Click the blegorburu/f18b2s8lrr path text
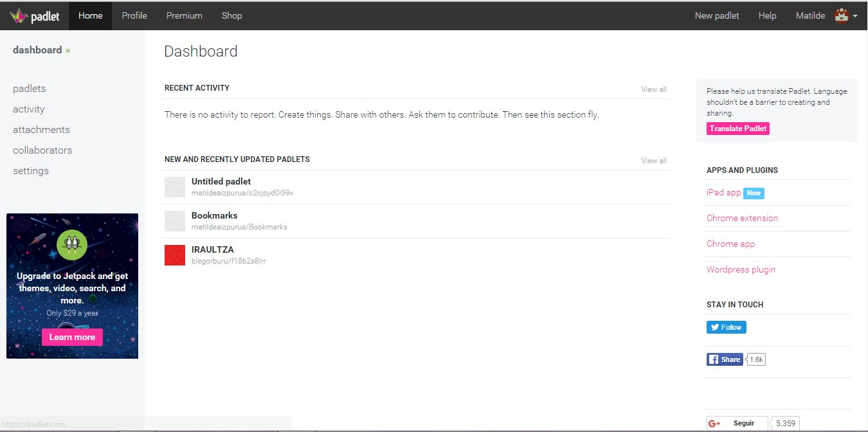This screenshot has height=432, width=868. [x=229, y=261]
